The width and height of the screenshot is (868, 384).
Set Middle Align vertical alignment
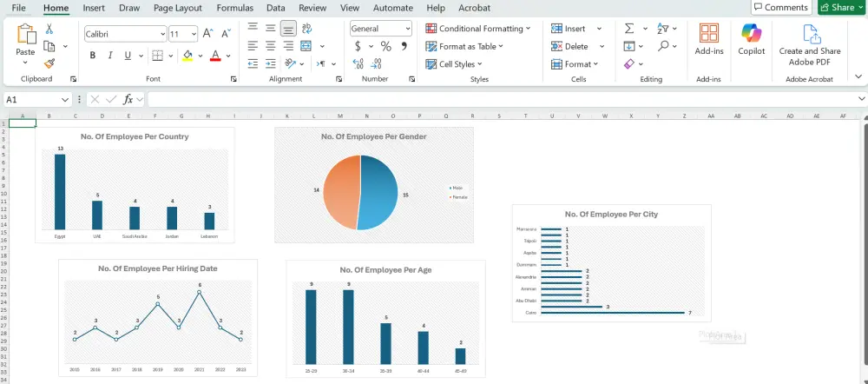(270, 28)
